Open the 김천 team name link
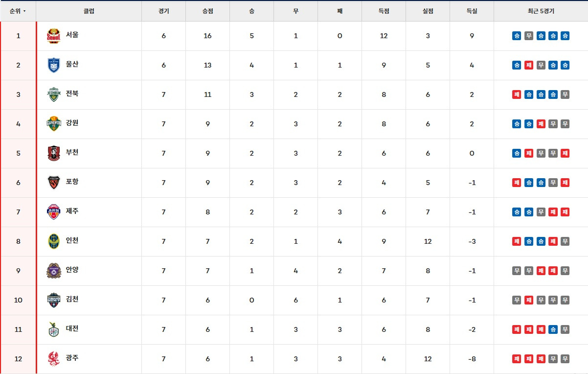This screenshot has width=588, height=374. tap(72, 300)
